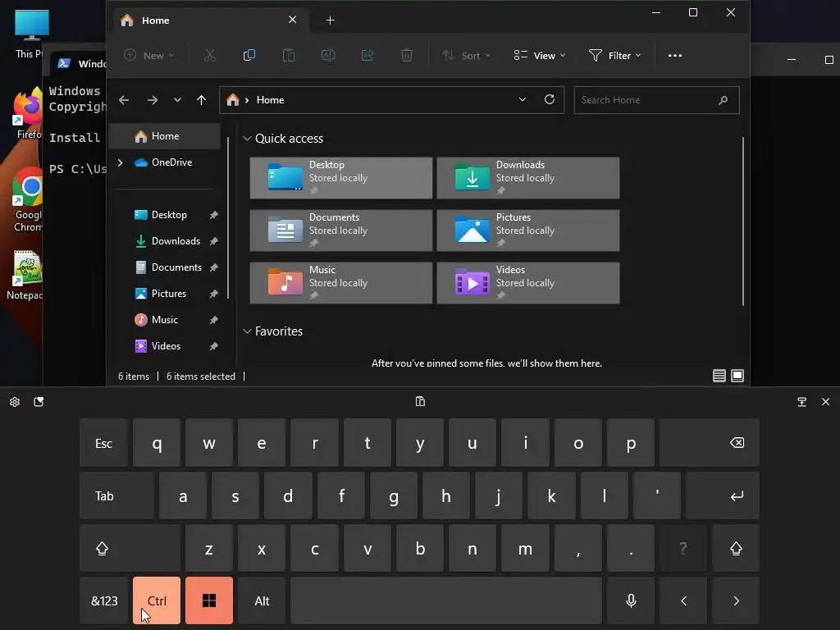Unpin Videos in the navigation pane

tap(214, 346)
